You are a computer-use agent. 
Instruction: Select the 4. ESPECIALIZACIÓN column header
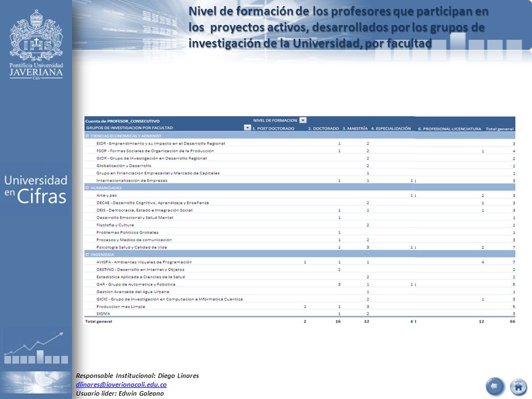click(x=391, y=129)
